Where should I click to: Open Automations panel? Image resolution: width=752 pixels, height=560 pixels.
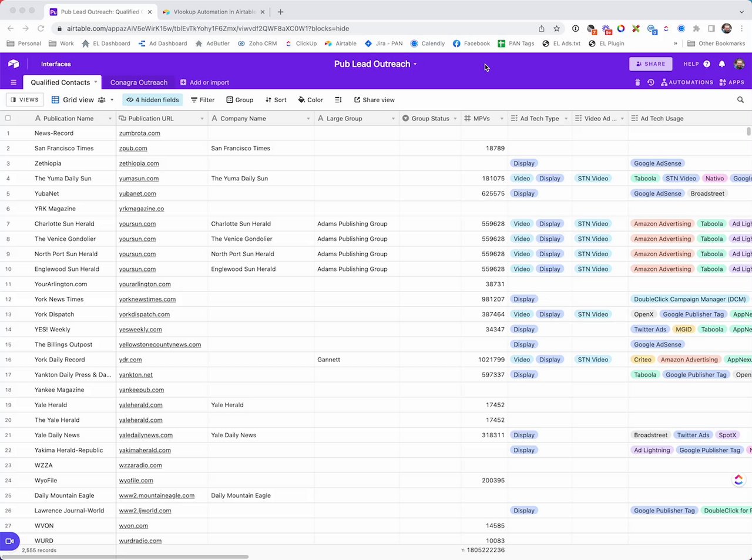[687, 82]
